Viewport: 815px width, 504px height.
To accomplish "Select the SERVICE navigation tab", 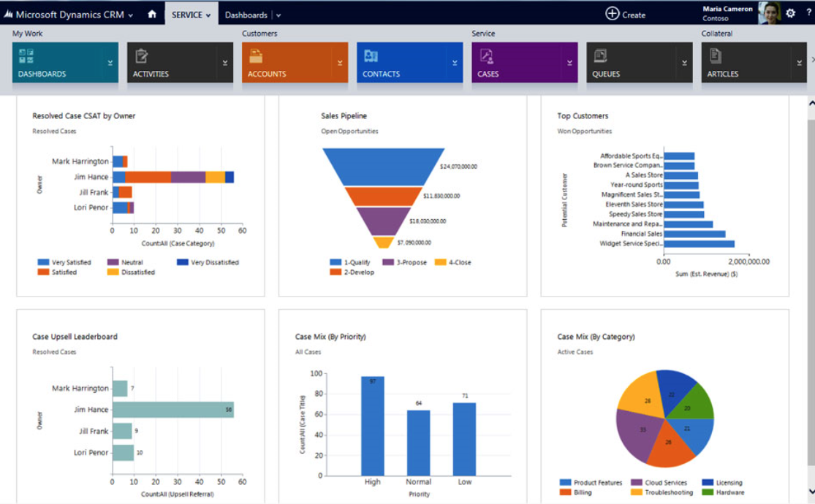I will (x=191, y=15).
